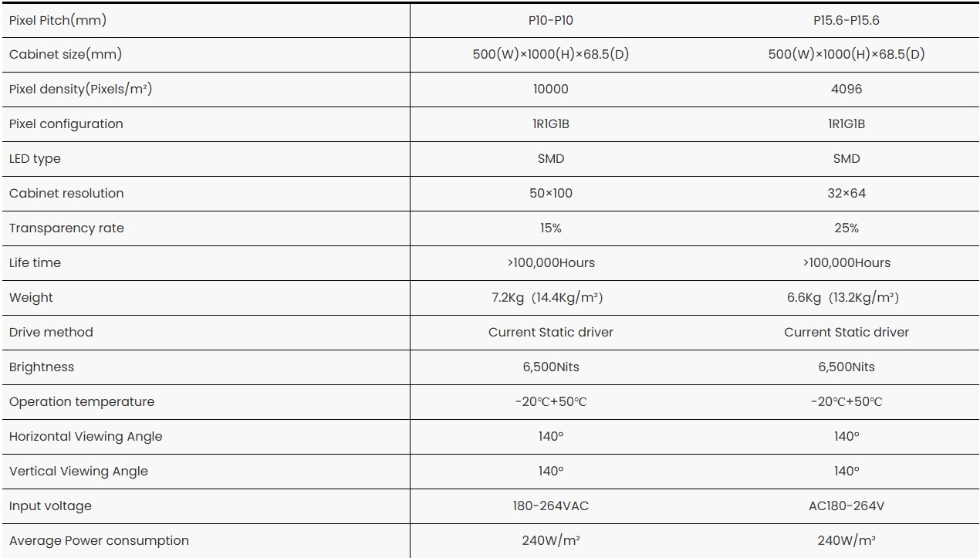This screenshot has height=558, width=980.
Task: Select the 50×100 cabinet resolution cell
Action: 551,194
